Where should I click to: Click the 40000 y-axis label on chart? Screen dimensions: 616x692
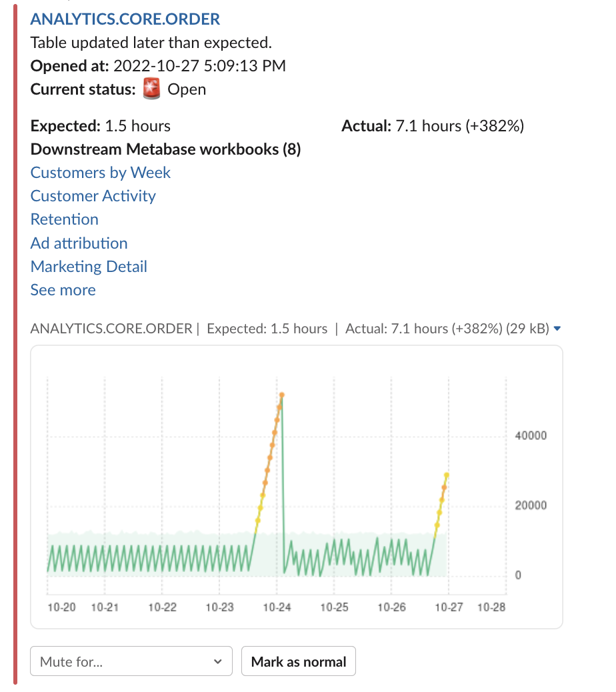point(531,435)
